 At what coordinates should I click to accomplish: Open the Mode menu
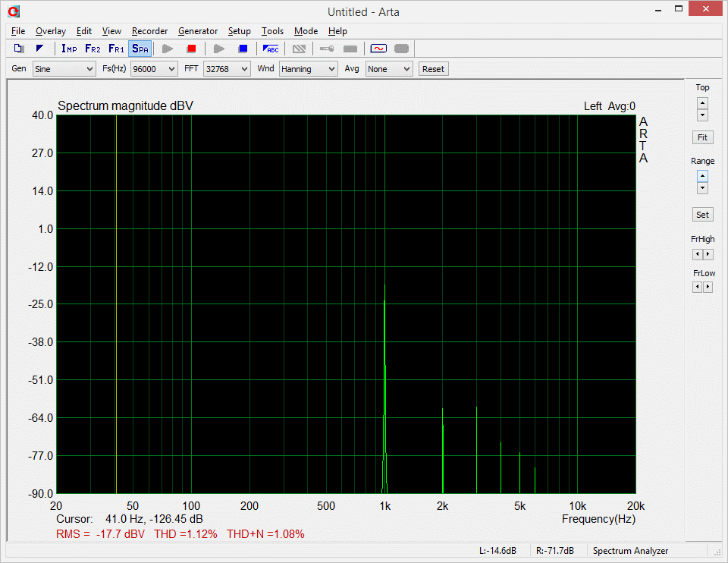[306, 31]
